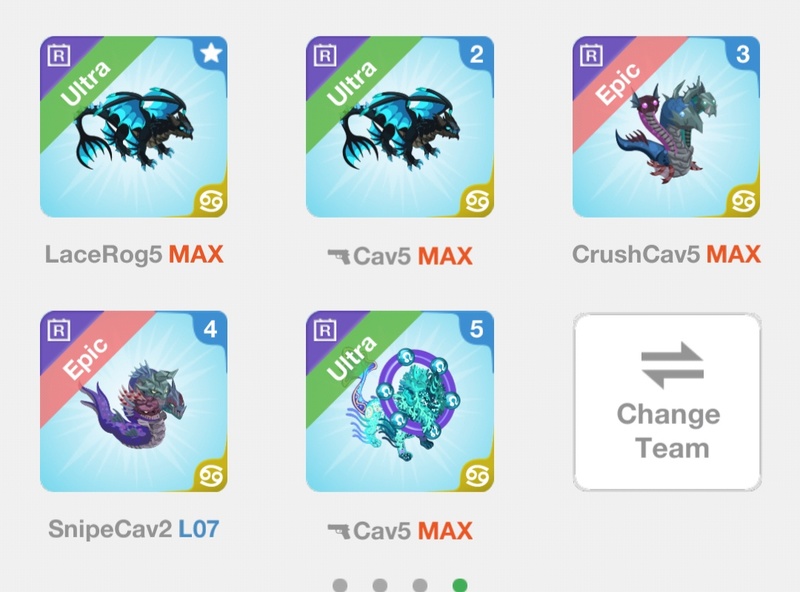Go to the second page dot
Viewport: 800px width, 592px height.
[x=380, y=585]
